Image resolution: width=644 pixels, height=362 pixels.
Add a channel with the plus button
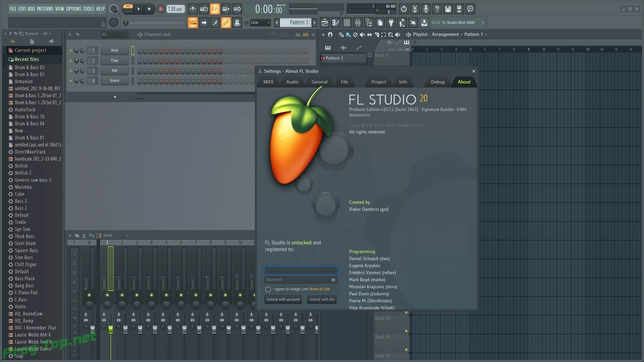pyautogui.click(x=115, y=97)
